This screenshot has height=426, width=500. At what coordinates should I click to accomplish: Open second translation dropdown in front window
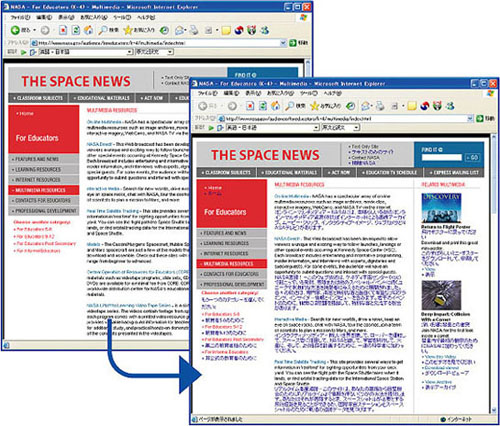[356, 127]
